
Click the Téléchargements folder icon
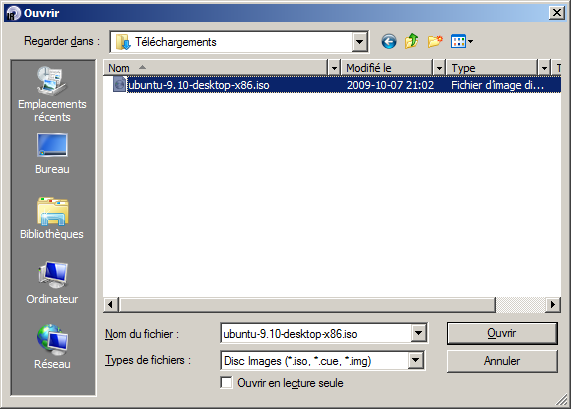click(123, 42)
